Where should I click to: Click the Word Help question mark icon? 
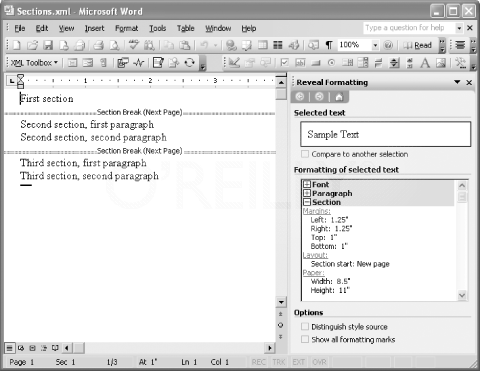(388, 45)
